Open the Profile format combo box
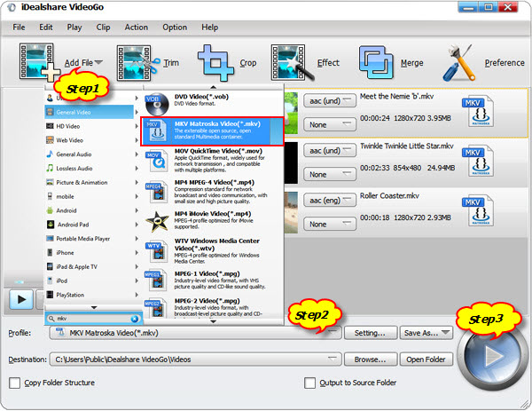 (x=195, y=333)
